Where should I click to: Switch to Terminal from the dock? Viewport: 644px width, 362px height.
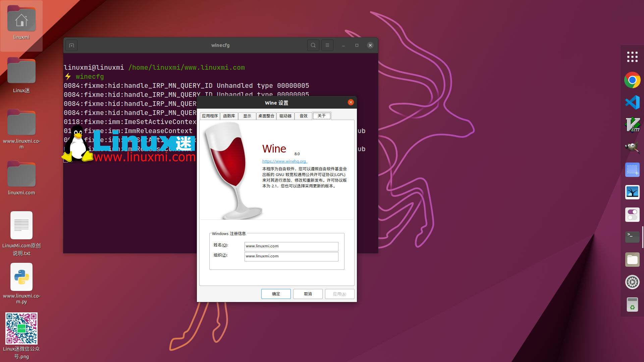tap(632, 237)
